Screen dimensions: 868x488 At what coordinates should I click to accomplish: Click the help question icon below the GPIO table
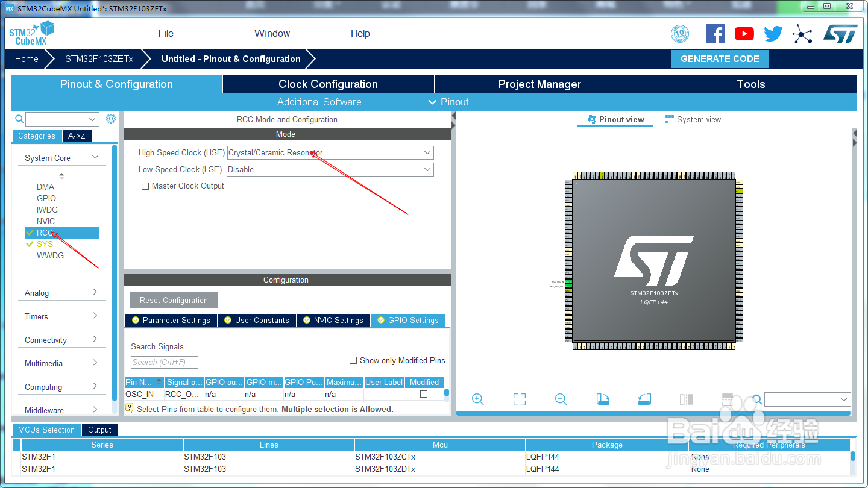pyautogui.click(x=129, y=408)
